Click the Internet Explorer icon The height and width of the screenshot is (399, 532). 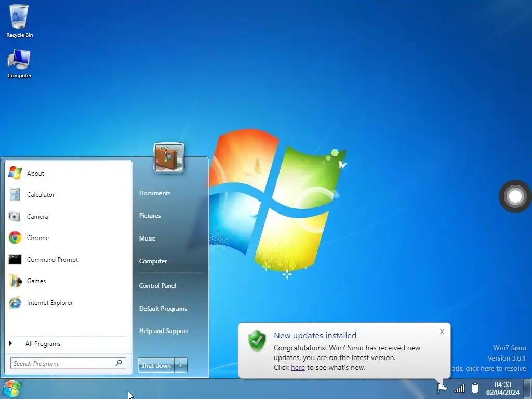click(x=15, y=303)
